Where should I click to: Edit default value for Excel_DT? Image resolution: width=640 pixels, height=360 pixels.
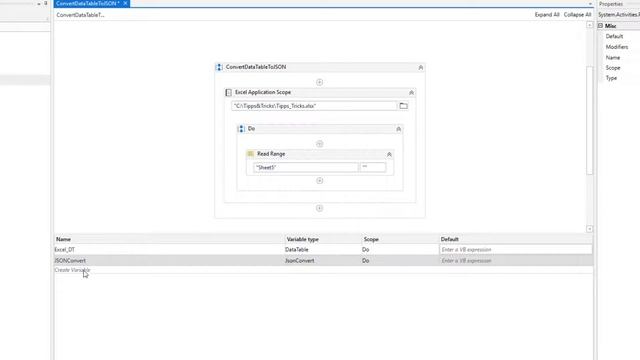(x=516, y=249)
